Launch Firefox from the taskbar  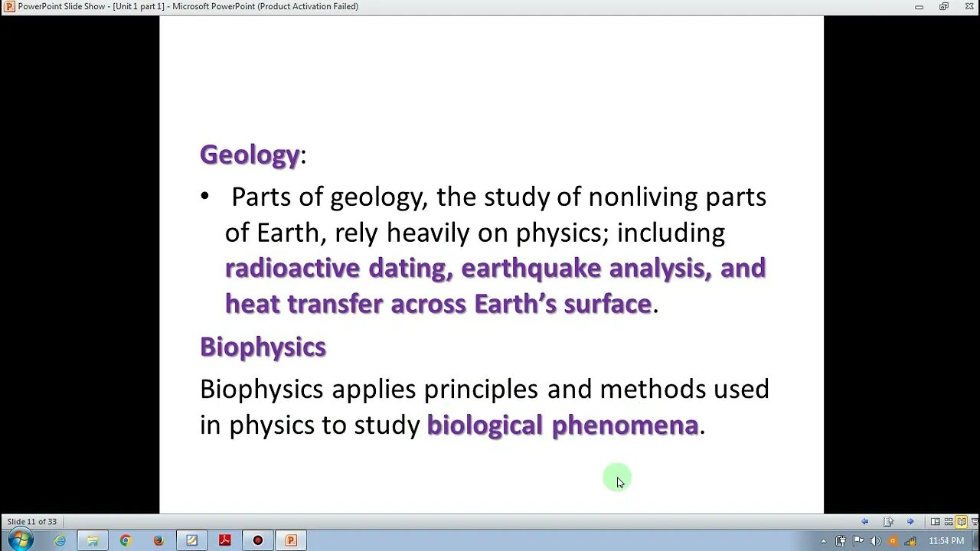point(158,540)
